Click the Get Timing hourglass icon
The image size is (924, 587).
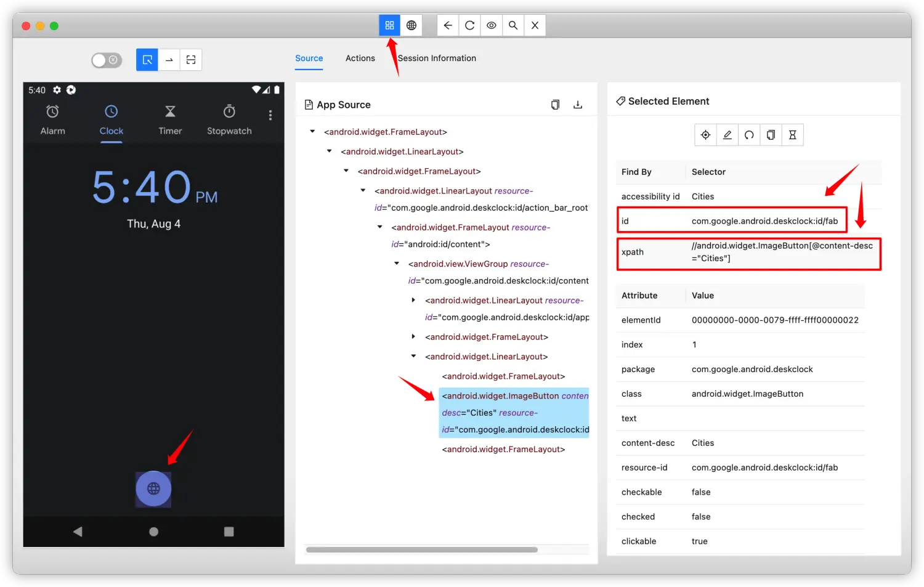coord(793,135)
